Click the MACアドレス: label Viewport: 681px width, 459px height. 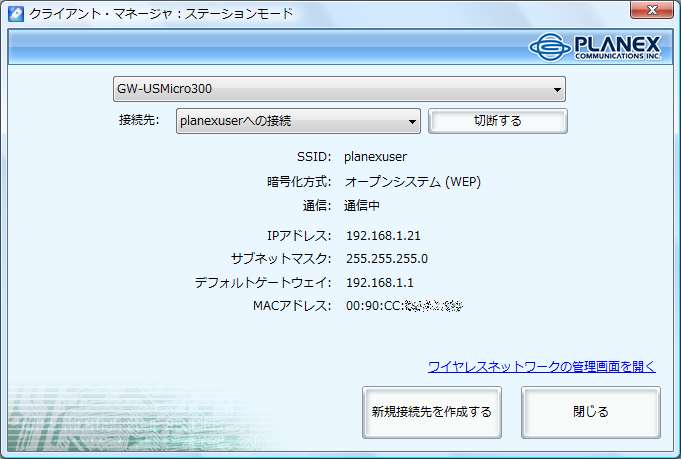[x=292, y=306]
